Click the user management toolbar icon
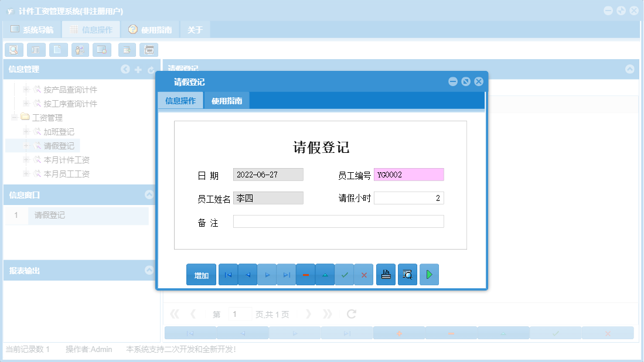This screenshot has width=644, height=362. click(x=80, y=50)
